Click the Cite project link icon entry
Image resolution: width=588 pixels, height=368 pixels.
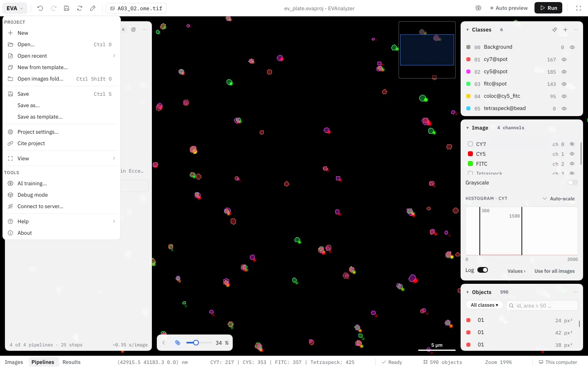point(61,144)
